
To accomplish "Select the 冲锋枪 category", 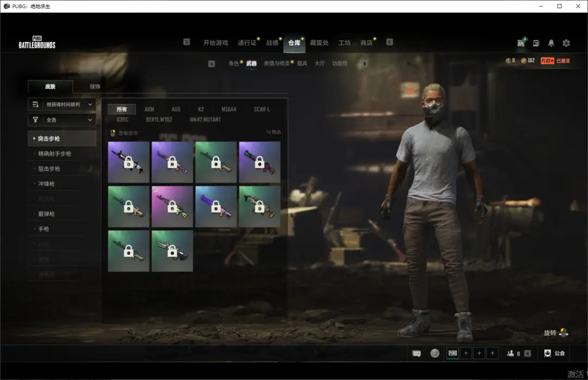I will [46, 183].
